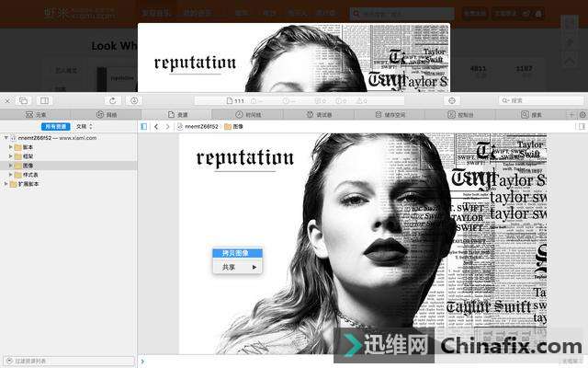Select the 所有资源 scope button
This screenshot has height=368, width=588.
coord(55,127)
